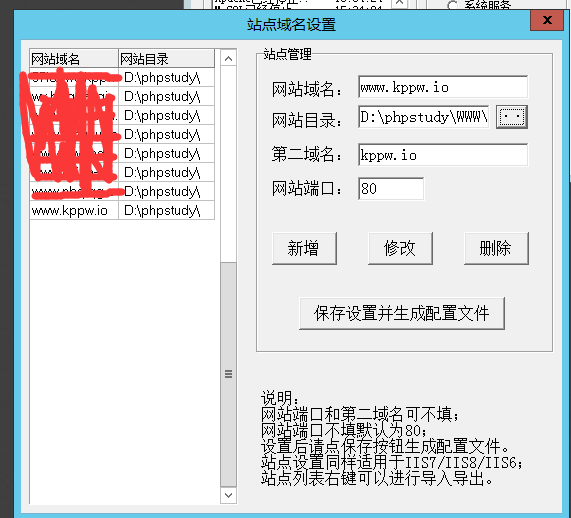This screenshot has height=518, width=571.
Task: Click 保存设置并生成配置文件 button
Action: pos(402,313)
